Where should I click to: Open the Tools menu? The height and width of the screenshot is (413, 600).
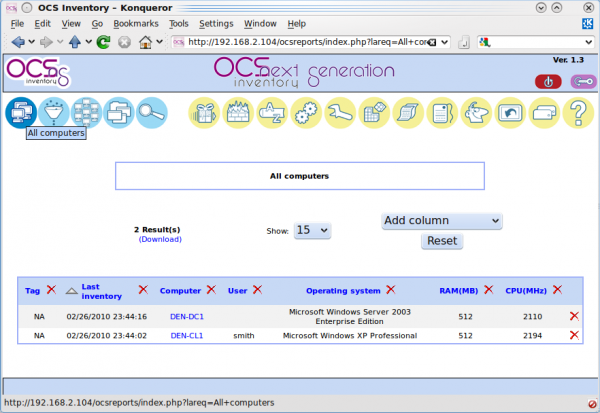[x=179, y=24]
